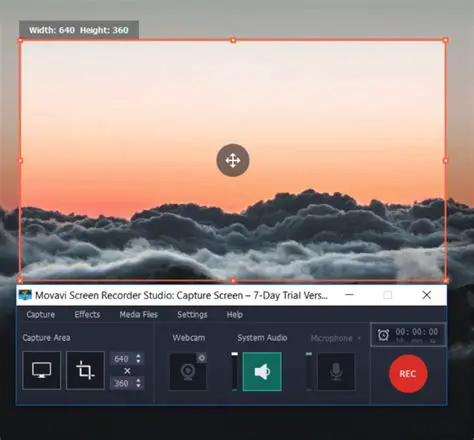
Task: Click the Width: 640 Height: 360 label
Action: 79,30
